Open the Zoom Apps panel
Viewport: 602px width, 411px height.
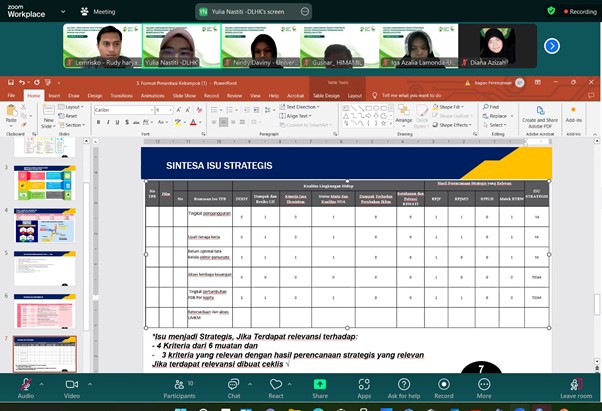tap(364, 383)
